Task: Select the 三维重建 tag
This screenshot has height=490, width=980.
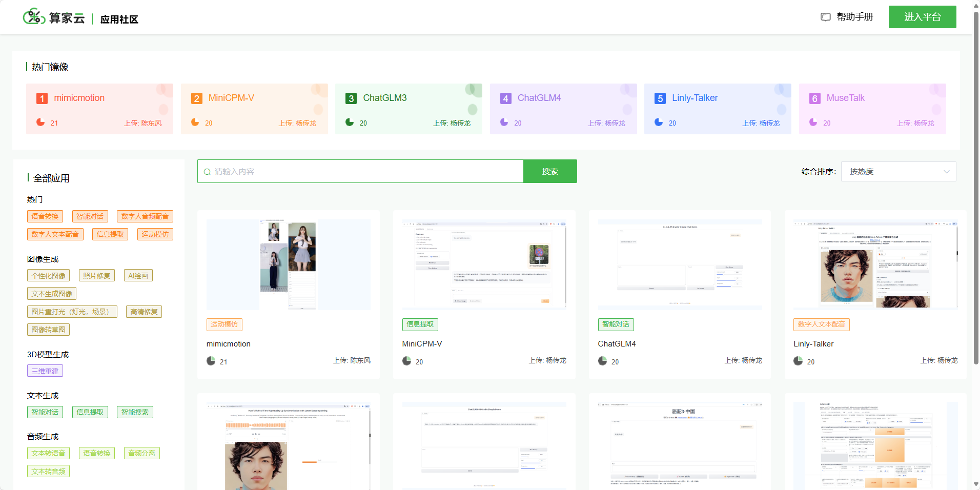Action: [x=45, y=371]
